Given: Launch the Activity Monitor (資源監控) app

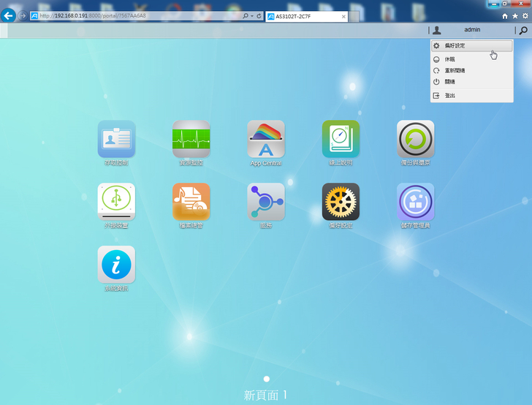Looking at the screenshot, I should [x=191, y=140].
